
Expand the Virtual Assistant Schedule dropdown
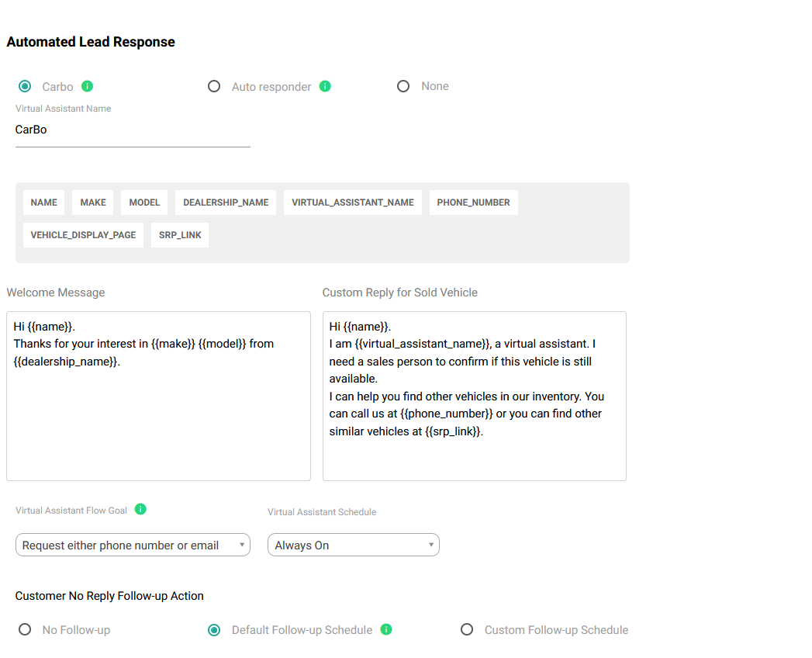(353, 545)
